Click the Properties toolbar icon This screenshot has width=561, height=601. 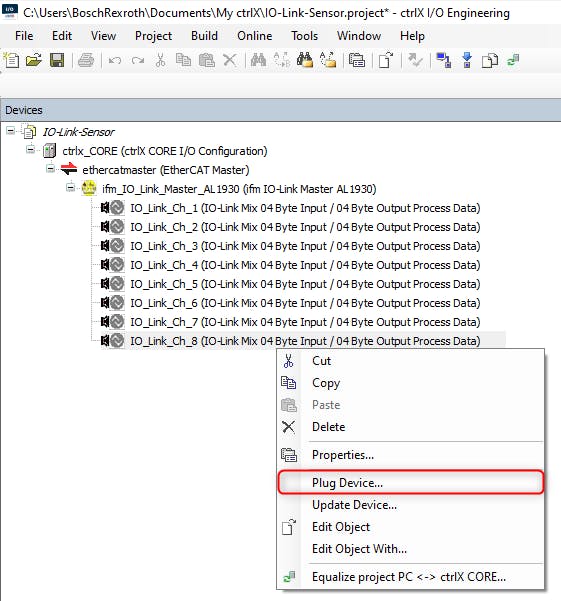pyautogui.click(x=357, y=60)
